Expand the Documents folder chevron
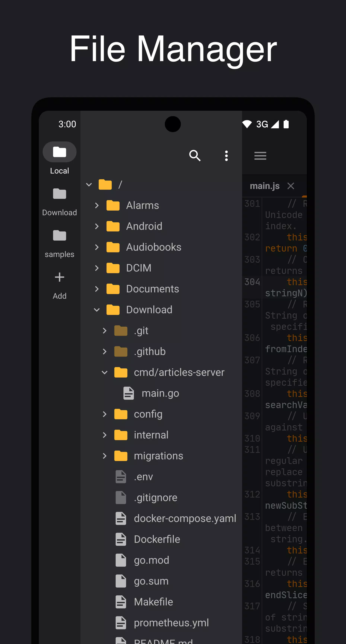 [x=97, y=289]
